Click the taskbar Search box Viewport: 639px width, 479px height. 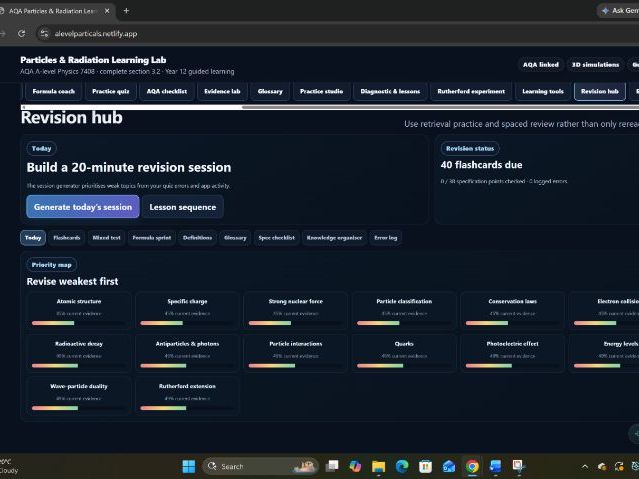click(261, 466)
